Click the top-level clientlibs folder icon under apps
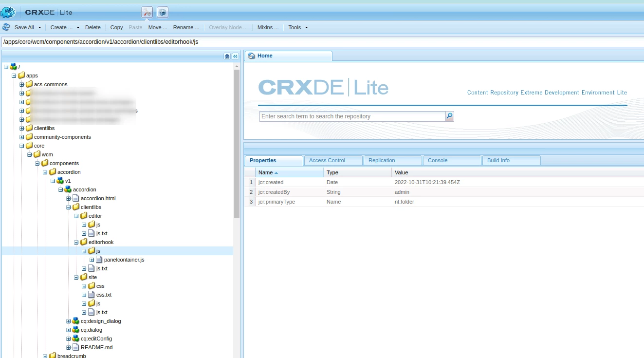Image resolution: width=644 pixels, height=358 pixels. tap(29, 128)
